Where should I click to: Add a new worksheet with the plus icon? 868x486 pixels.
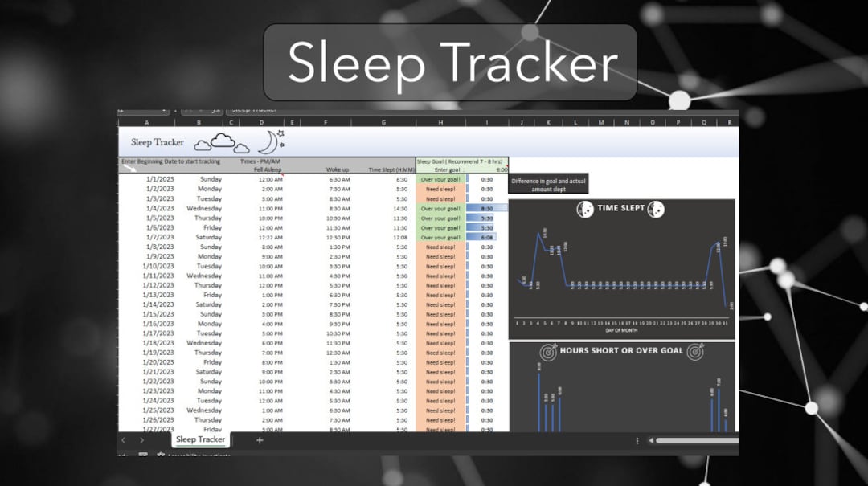click(x=260, y=441)
